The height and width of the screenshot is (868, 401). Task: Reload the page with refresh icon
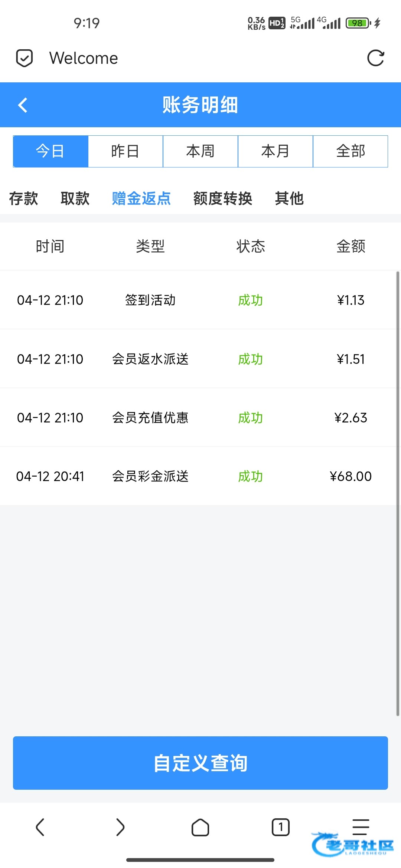click(375, 58)
